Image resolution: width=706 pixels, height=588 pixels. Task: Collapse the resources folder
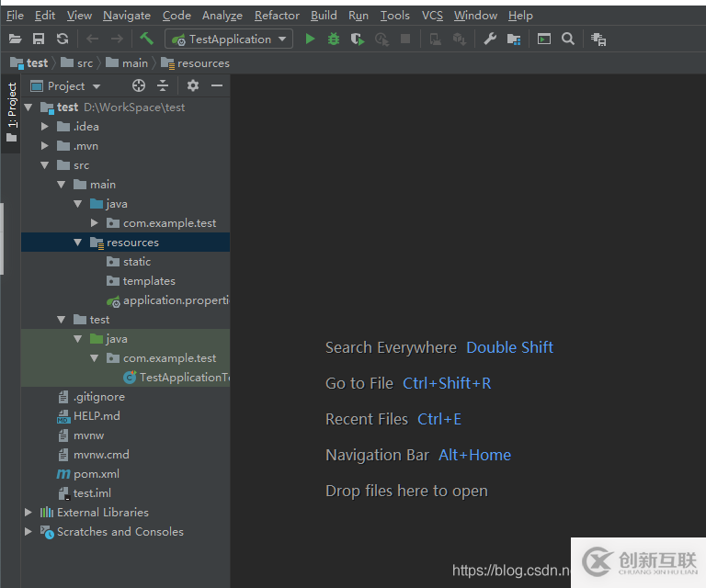click(x=78, y=243)
